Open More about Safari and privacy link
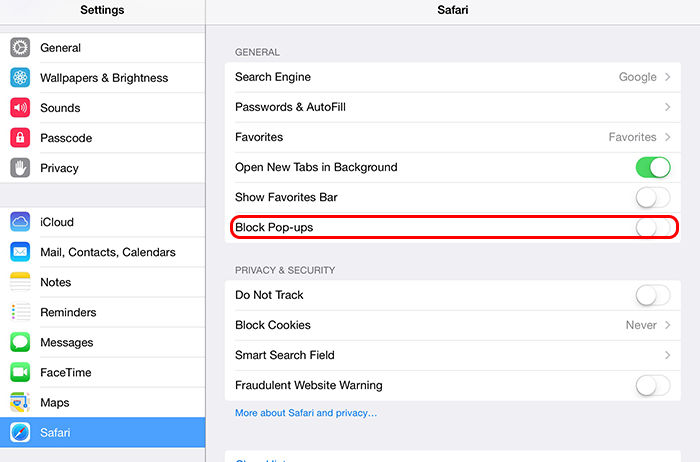 (306, 413)
